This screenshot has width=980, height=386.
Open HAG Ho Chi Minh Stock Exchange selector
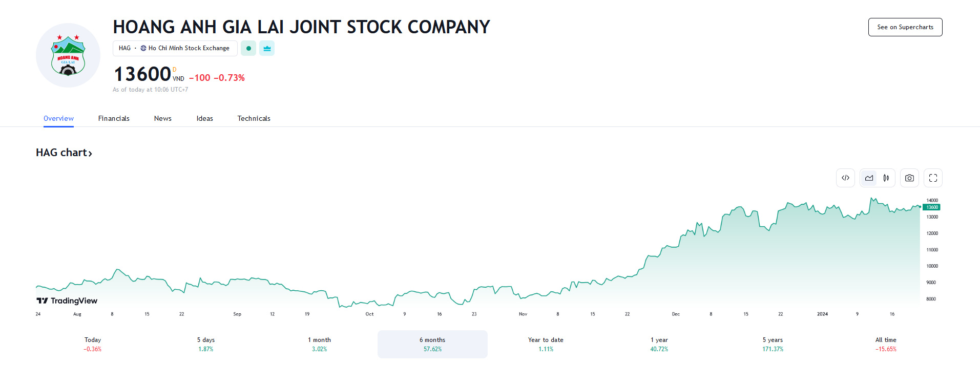tap(175, 48)
